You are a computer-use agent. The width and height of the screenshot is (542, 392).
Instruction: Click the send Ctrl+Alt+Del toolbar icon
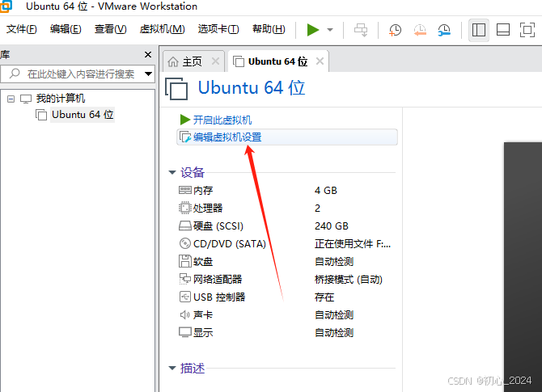click(x=361, y=30)
